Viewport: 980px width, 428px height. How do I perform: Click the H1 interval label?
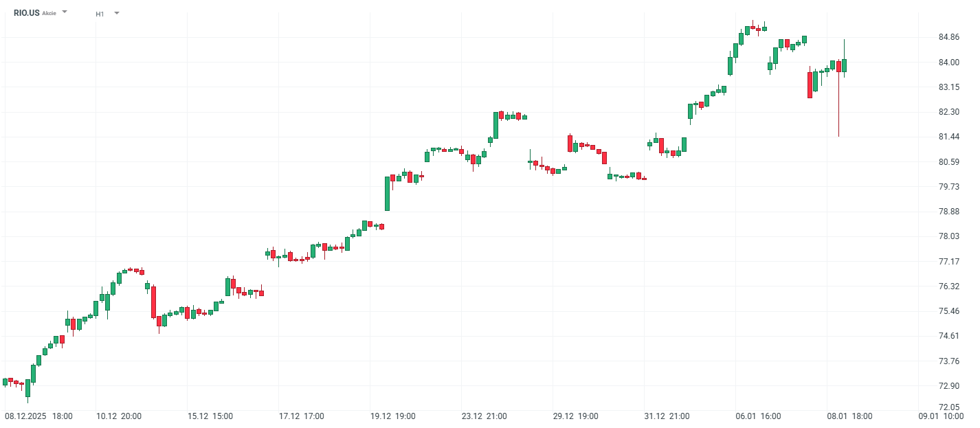point(100,14)
